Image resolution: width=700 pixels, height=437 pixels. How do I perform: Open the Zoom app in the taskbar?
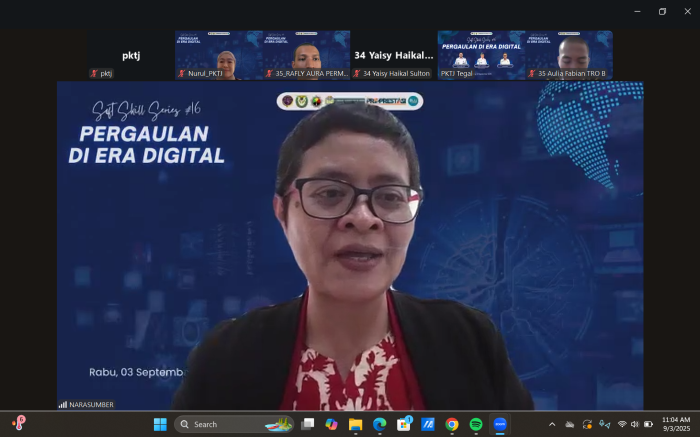point(500,424)
